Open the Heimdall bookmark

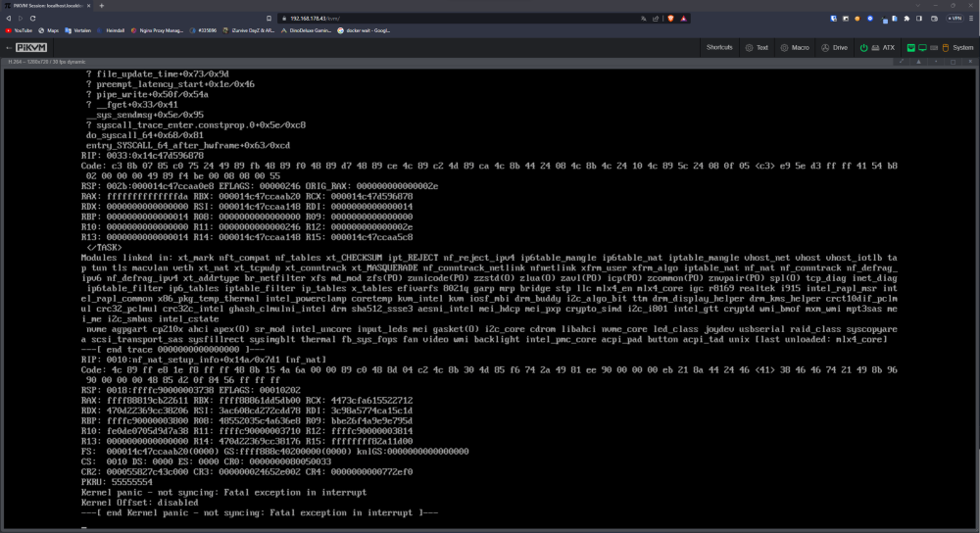coord(111,30)
